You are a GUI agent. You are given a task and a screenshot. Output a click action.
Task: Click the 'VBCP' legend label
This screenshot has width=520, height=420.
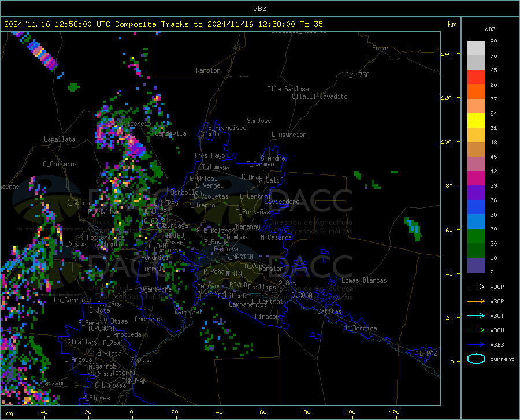point(497,287)
